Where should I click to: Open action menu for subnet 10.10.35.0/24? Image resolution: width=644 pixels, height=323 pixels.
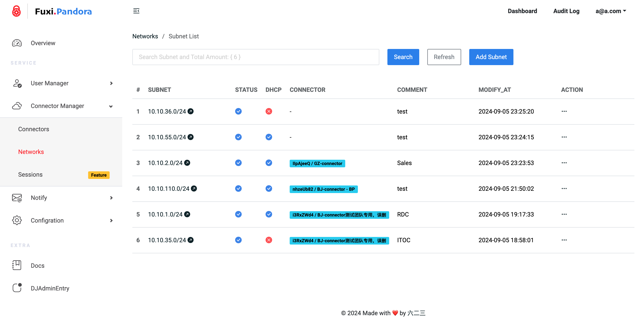pyautogui.click(x=564, y=240)
